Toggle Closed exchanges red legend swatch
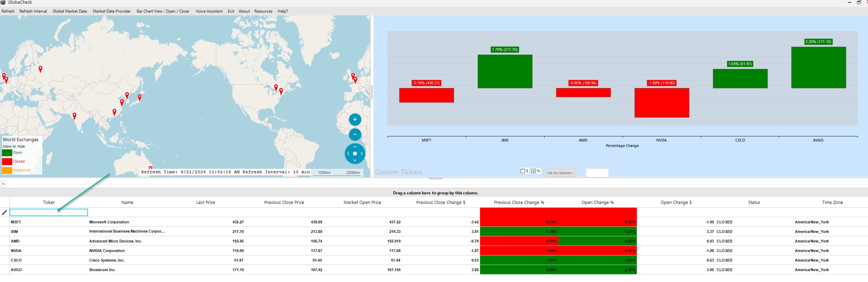868x282 pixels. [7, 161]
